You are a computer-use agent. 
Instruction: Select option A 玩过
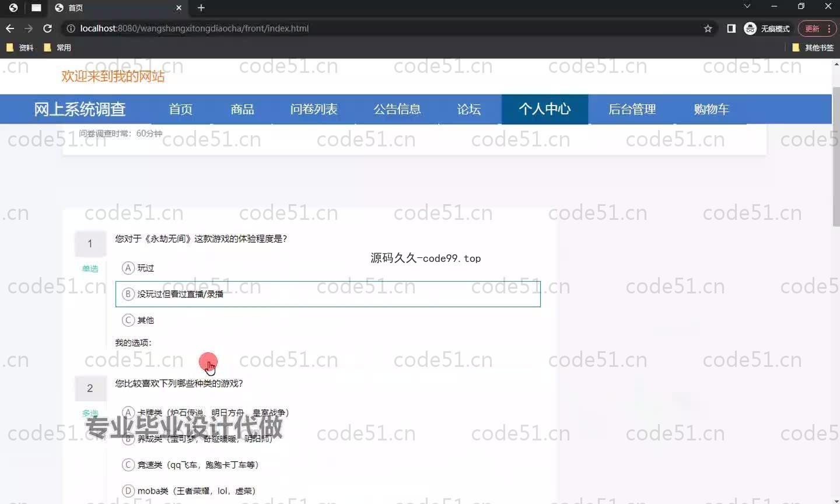coord(128,268)
